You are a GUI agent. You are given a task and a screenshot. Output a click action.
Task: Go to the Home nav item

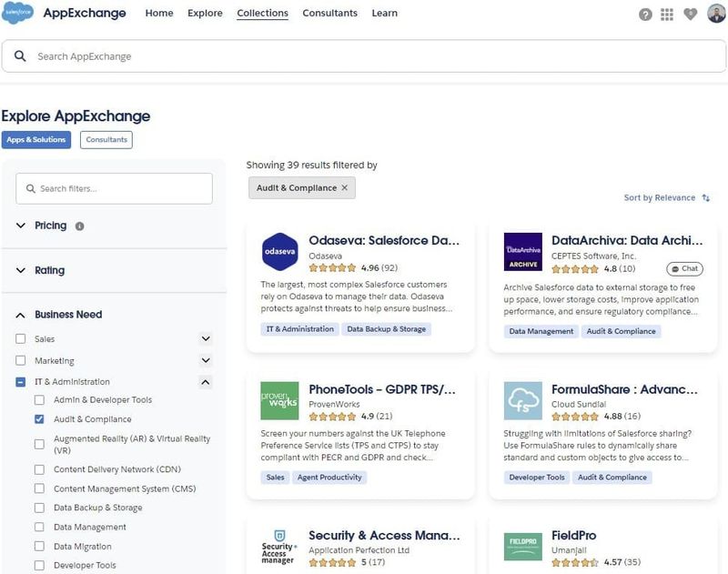[x=159, y=13]
